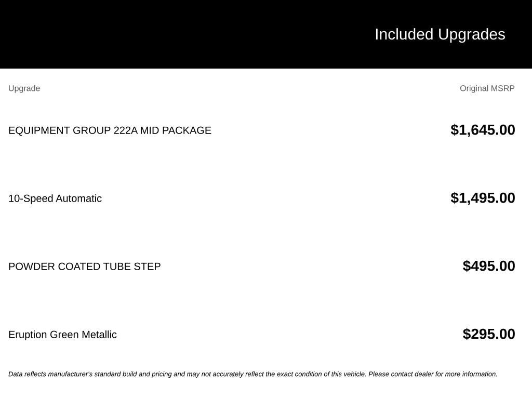532x399 pixels.
Task: Click the $495.00 price
Action: pyautogui.click(x=488, y=266)
